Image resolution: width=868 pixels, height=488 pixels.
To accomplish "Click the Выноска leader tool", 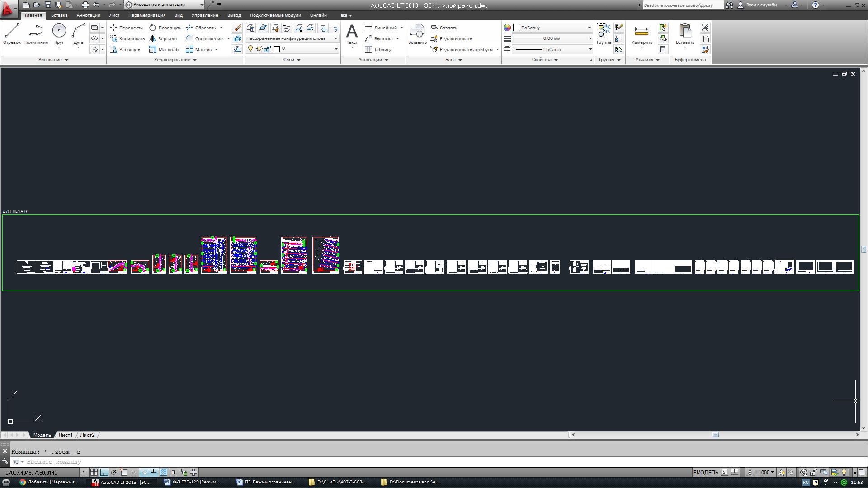I will tap(379, 38).
